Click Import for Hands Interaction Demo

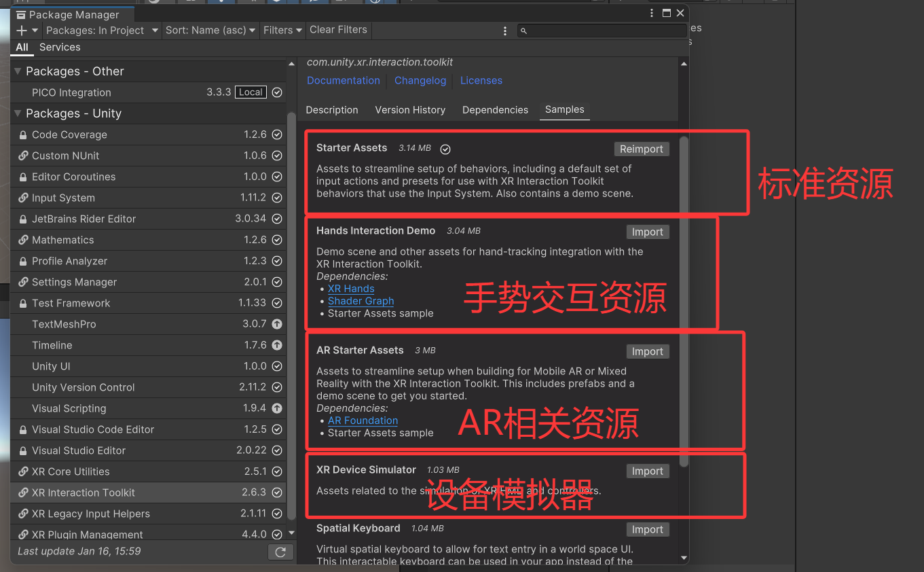pyautogui.click(x=648, y=232)
